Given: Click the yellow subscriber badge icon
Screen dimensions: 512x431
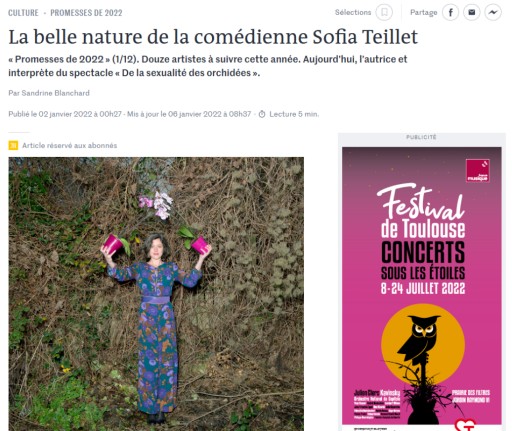Looking at the screenshot, I should [13, 145].
